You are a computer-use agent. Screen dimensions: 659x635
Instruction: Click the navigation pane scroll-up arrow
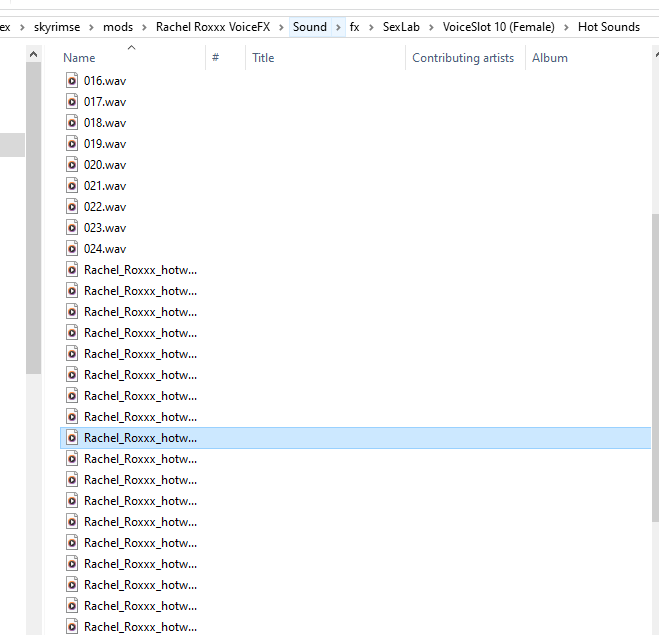click(x=34, y=54)
